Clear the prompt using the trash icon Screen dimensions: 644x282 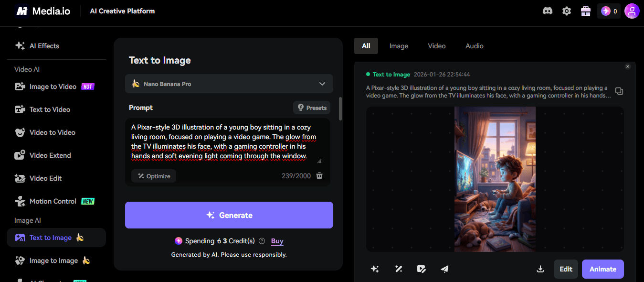(x=319, y=175)
